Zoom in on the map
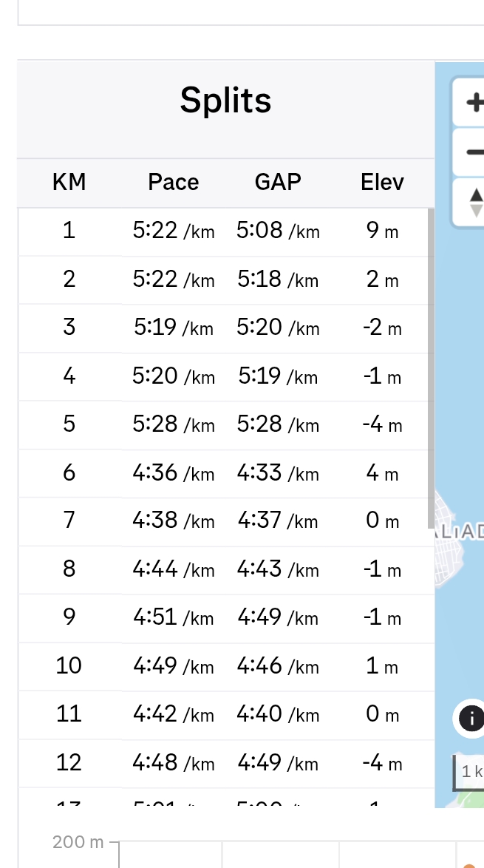The height and width of the screenshot is (868, 484). click(x=471, y=103)
